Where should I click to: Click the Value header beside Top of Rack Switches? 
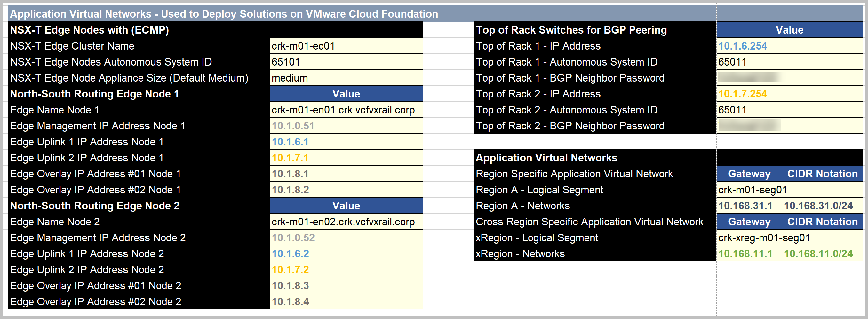coord(789,30)
